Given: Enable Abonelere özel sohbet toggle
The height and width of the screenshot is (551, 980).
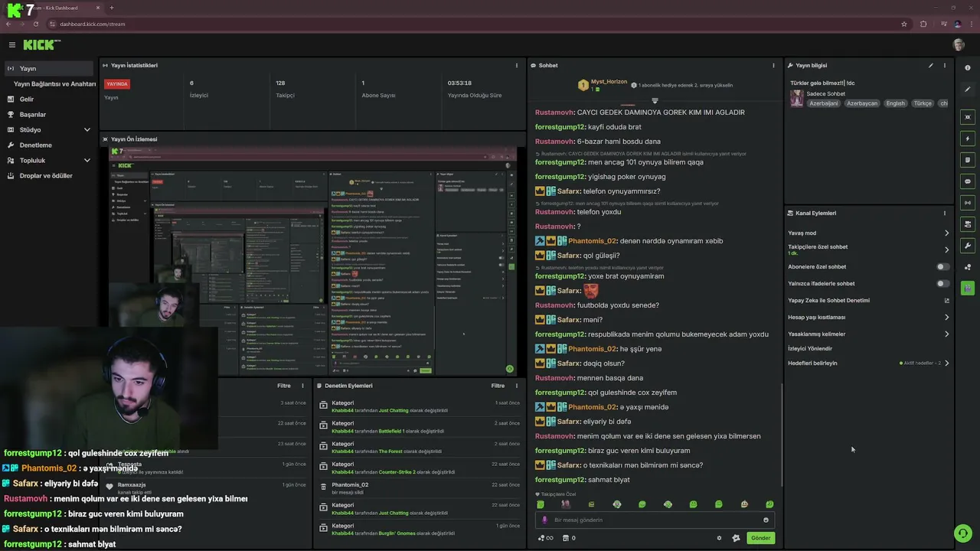Looking at the screenshot, I should [943, 267].
